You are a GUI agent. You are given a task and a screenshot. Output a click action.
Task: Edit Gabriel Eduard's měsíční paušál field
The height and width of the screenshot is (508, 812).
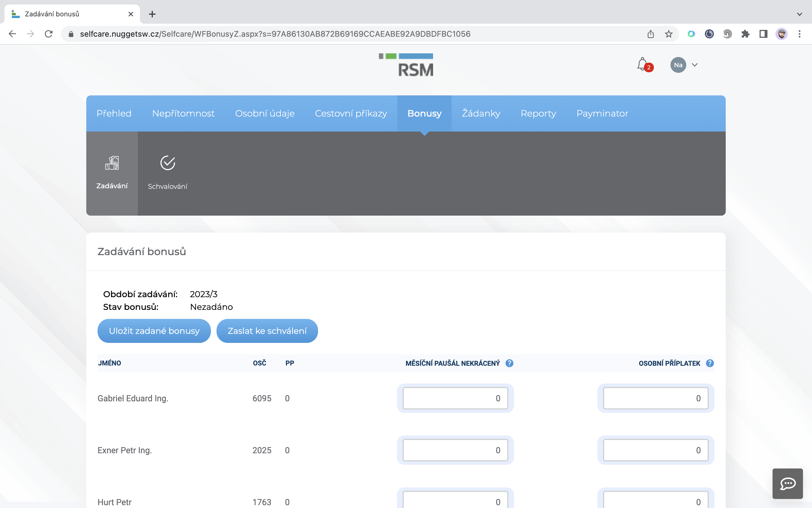[x=455, y=398]
